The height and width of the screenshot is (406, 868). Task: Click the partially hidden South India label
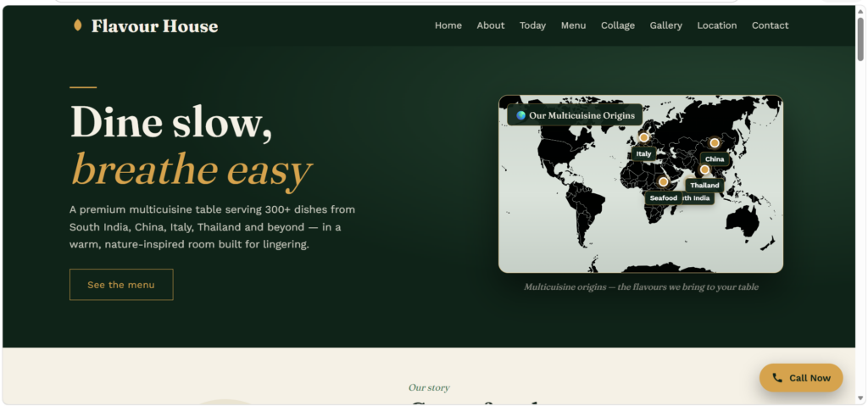coord(698,198)
